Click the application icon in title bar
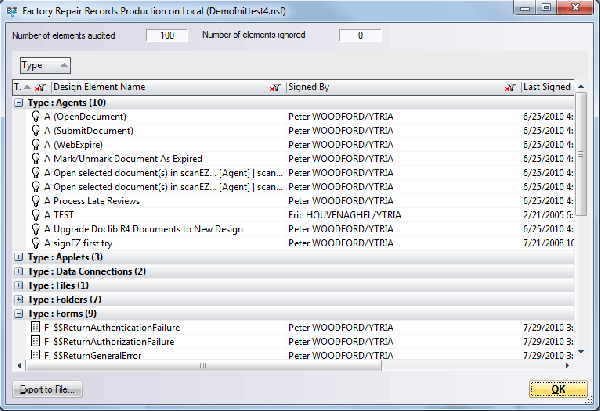The width and height of the screenshot is (600, 411). tap(12, 11)
